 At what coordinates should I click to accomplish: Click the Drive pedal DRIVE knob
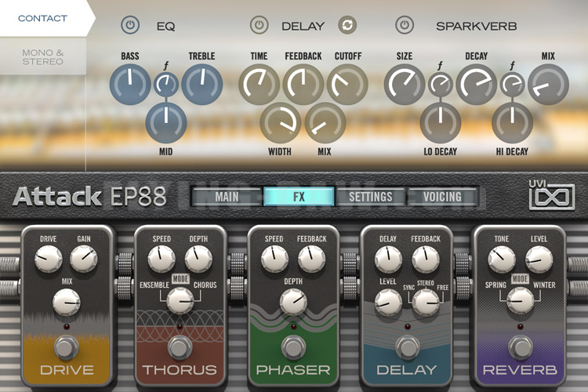pyautogui.click(x=49, y=259)
